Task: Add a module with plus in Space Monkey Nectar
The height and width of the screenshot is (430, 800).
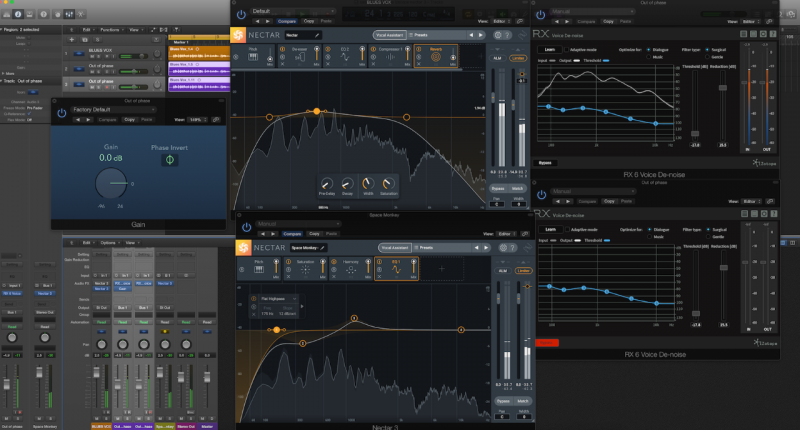Action: tap(441, 269)
